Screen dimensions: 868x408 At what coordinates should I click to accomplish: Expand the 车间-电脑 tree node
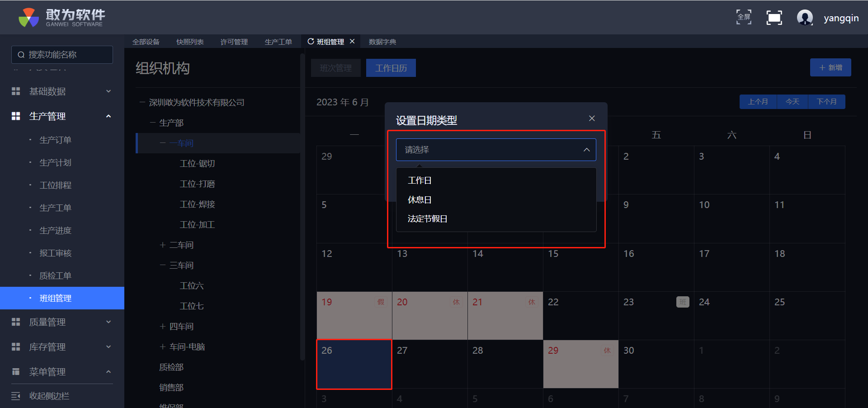[163, 347]
